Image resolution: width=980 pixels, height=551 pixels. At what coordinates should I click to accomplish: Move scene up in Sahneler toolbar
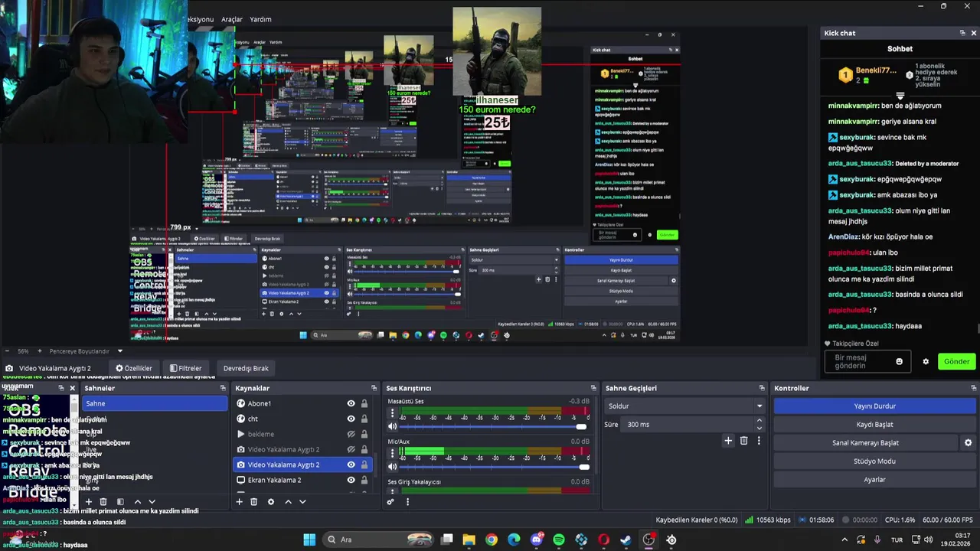coord(137,502)
